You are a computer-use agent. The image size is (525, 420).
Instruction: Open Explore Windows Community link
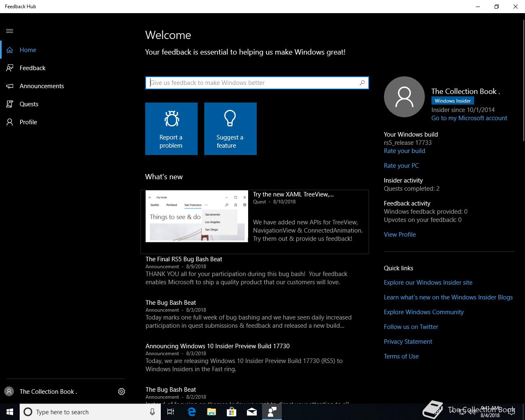click(x=424, y=312)
